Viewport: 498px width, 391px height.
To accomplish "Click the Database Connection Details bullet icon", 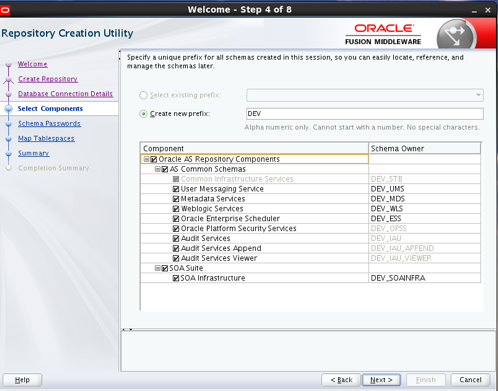I will [9, 94].
